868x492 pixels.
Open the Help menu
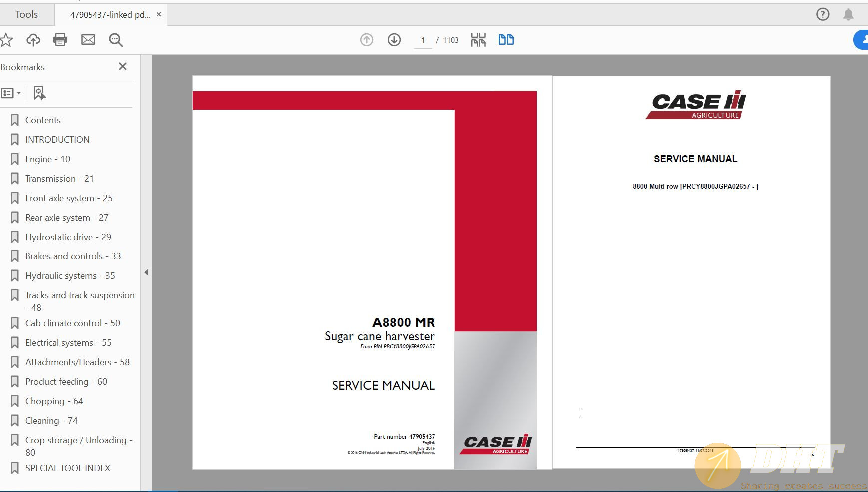tap(822, 14)
